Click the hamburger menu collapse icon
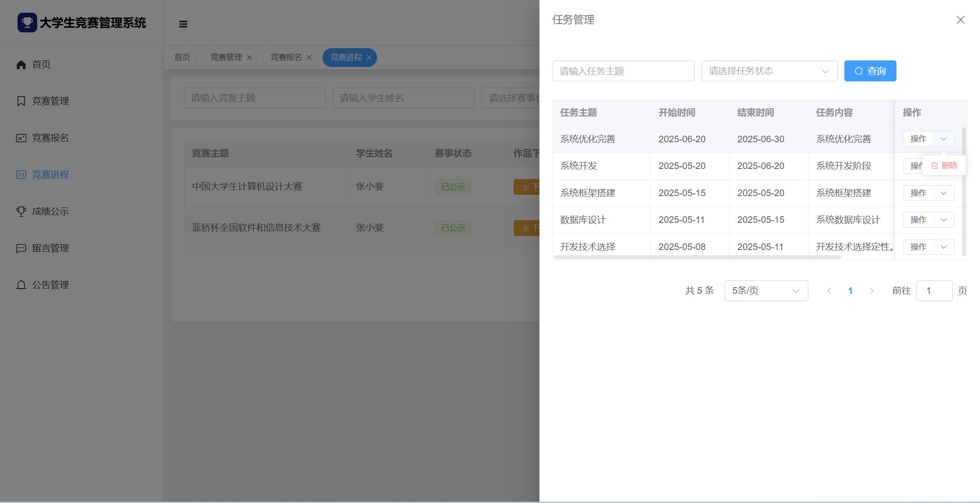Viewport: 980px width, 503px height. (183, 24)
